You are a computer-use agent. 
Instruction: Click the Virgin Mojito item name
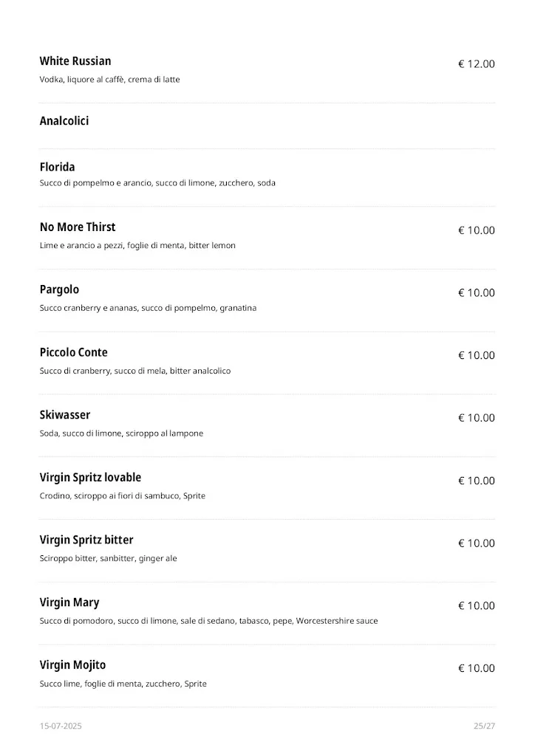(x=72, y=666)
